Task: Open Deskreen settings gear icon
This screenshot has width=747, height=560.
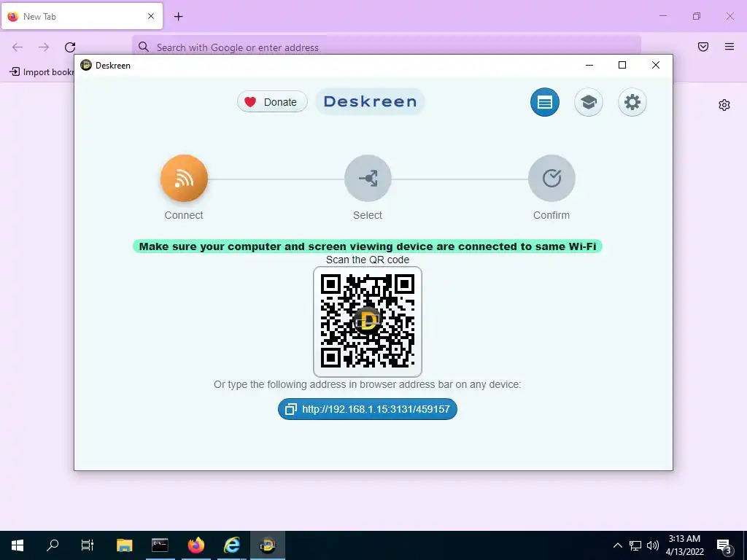Action: [x=632, y=102]
